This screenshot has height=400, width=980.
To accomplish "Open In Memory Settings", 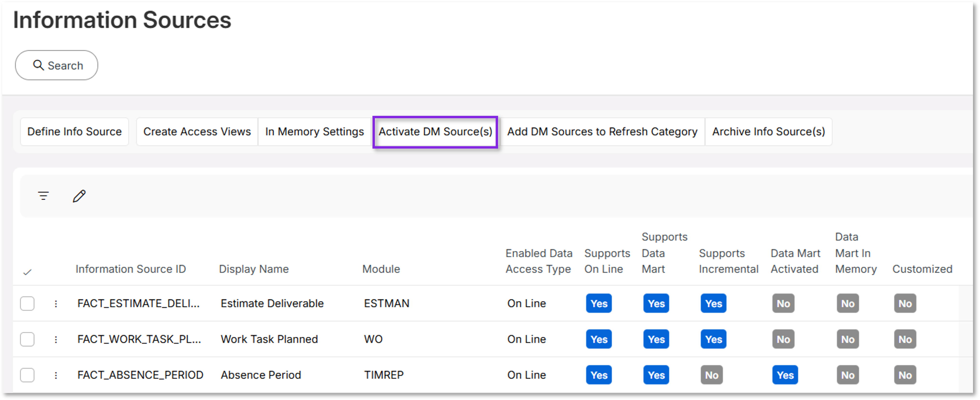I will click(315, 131).
